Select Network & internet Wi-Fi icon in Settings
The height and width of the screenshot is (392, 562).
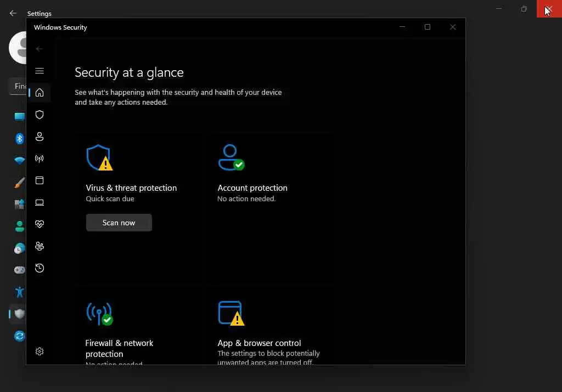[20, 161]
